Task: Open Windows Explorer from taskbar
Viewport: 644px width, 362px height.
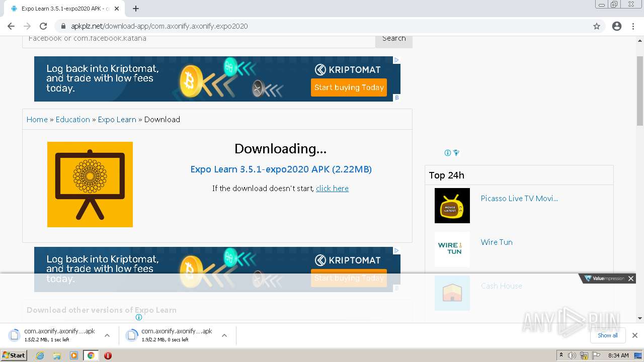Action: (x=57, y=355)
